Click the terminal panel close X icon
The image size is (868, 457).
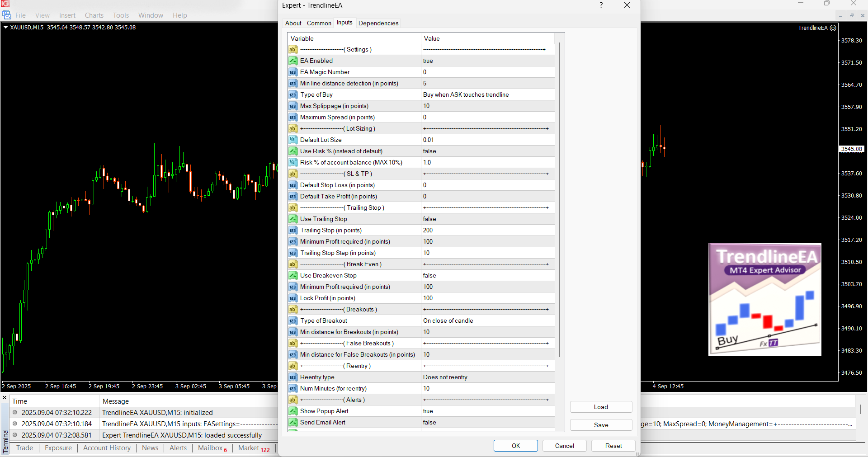click(5, 398)
